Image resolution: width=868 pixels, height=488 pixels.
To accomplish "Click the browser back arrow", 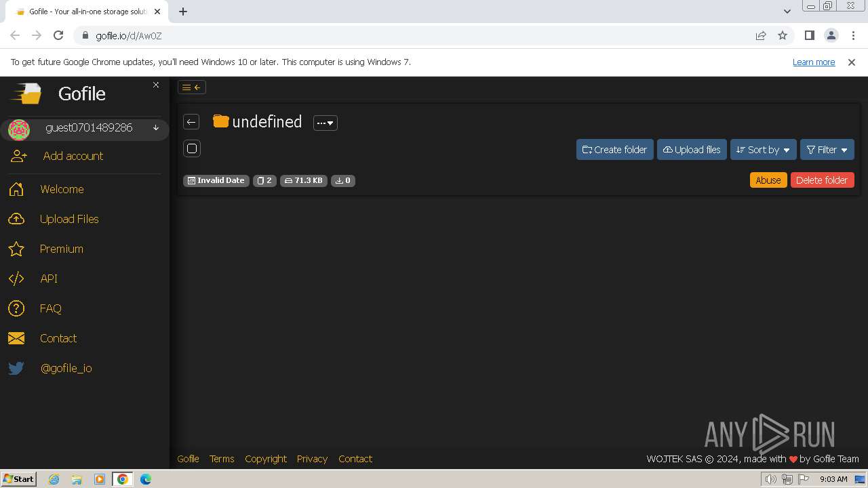I will pos(15,36).
